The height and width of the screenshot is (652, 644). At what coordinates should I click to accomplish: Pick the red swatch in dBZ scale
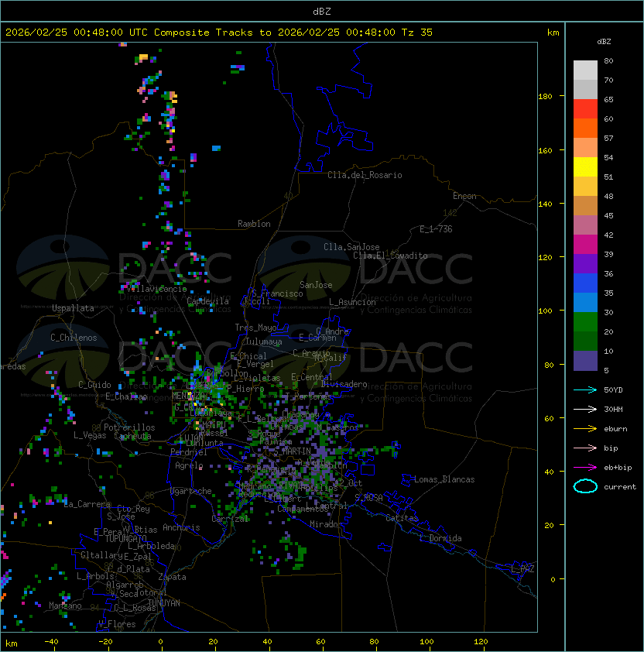585,109
